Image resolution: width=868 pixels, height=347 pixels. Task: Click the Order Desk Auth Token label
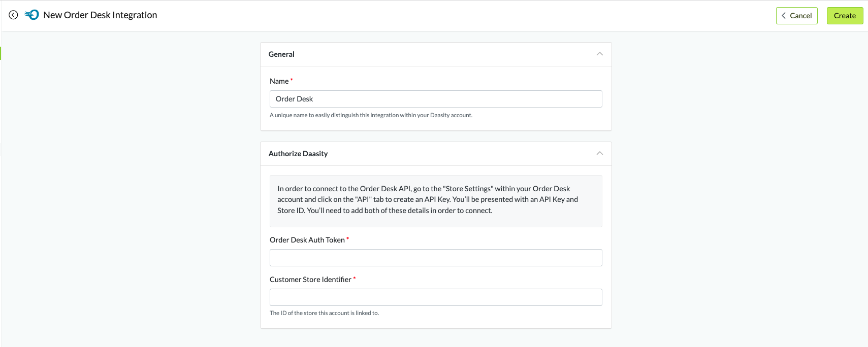pos(307,240)
